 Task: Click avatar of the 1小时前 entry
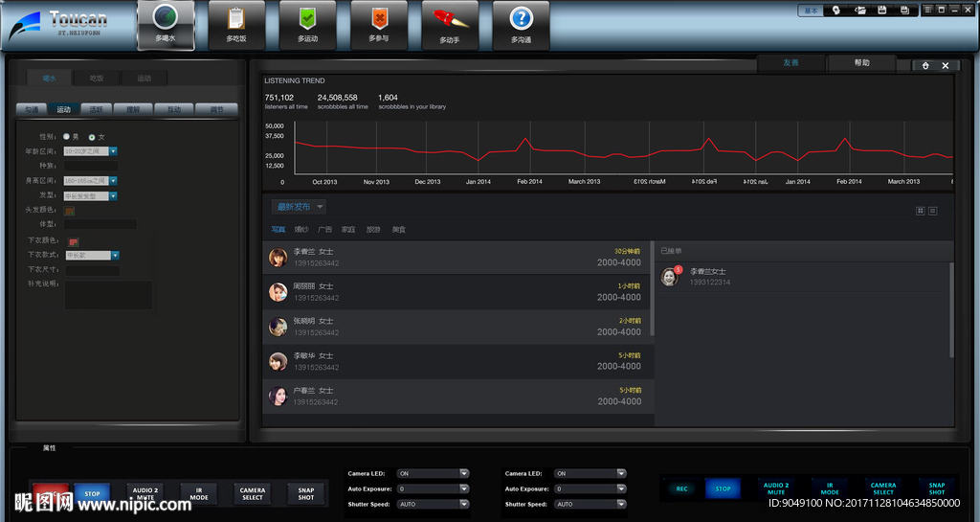278,292
